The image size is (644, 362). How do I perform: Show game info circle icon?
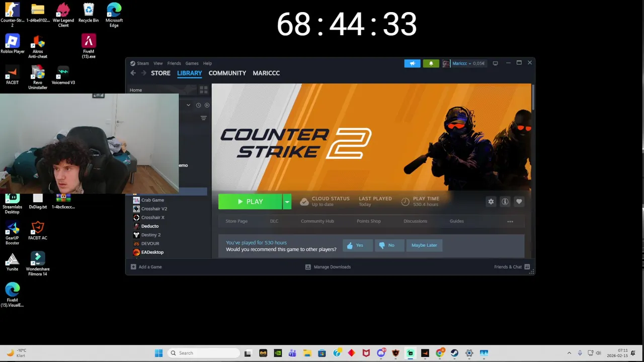pyautogui.click(x=505, y=202)
